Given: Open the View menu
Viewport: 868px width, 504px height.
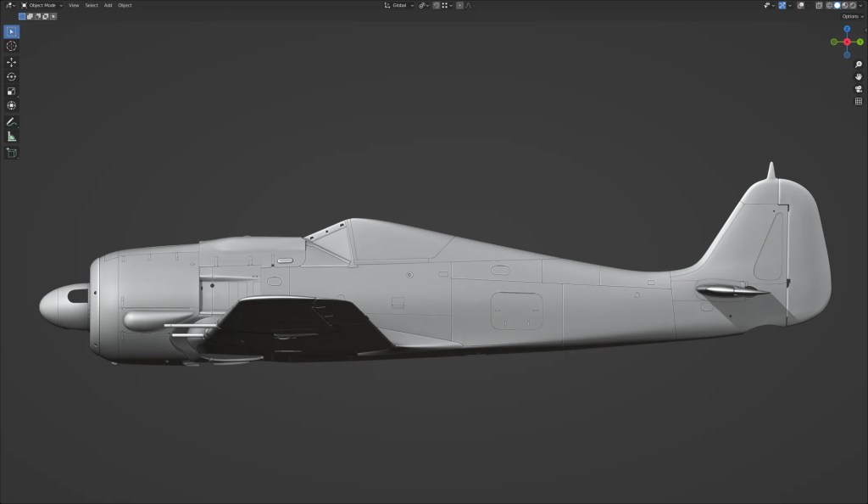Looking at the screenshot, I should tap(74, 5).
